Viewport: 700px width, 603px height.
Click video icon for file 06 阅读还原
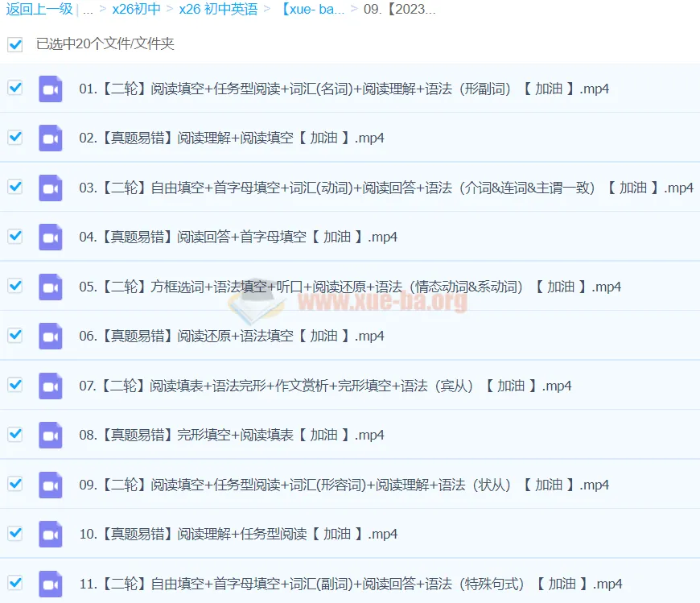(x=50, y=336)
